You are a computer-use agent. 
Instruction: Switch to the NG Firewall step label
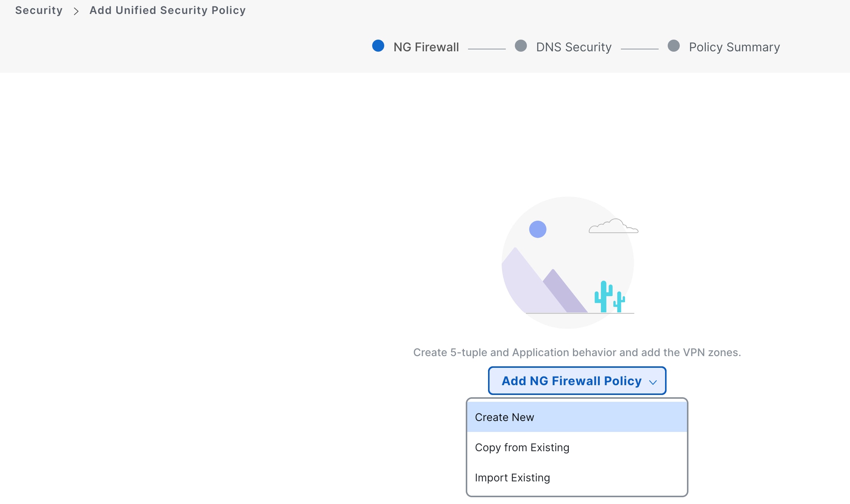coord(426,47)
